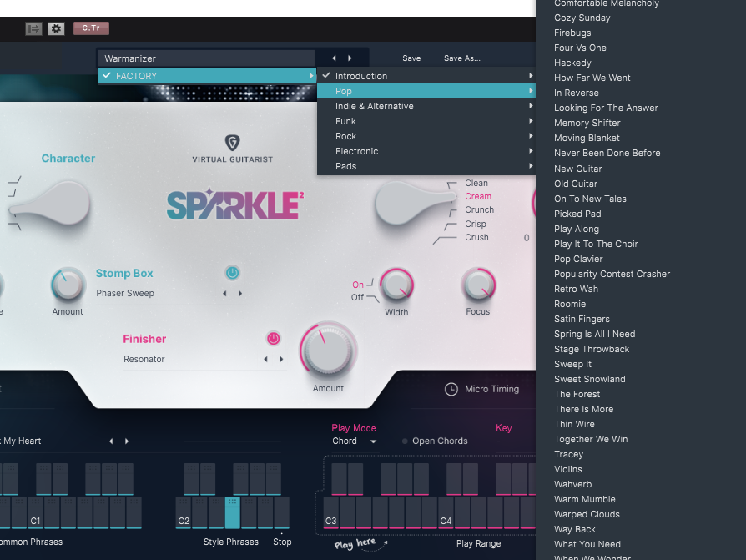Image resolution: width=746 pixels, height=560 pixels.
Task: Choose Wahverb preset
Action: (572, 484)
